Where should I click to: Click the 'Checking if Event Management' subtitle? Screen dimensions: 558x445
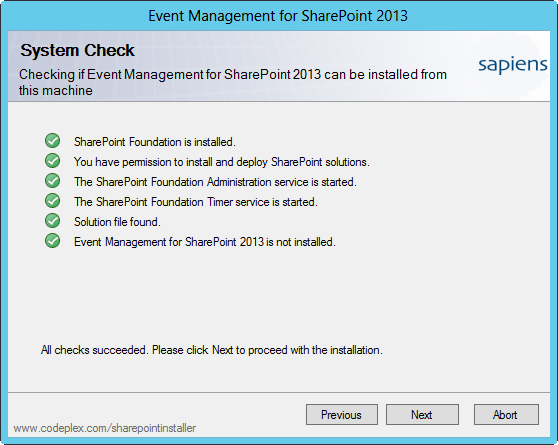[x=233, y=82]
